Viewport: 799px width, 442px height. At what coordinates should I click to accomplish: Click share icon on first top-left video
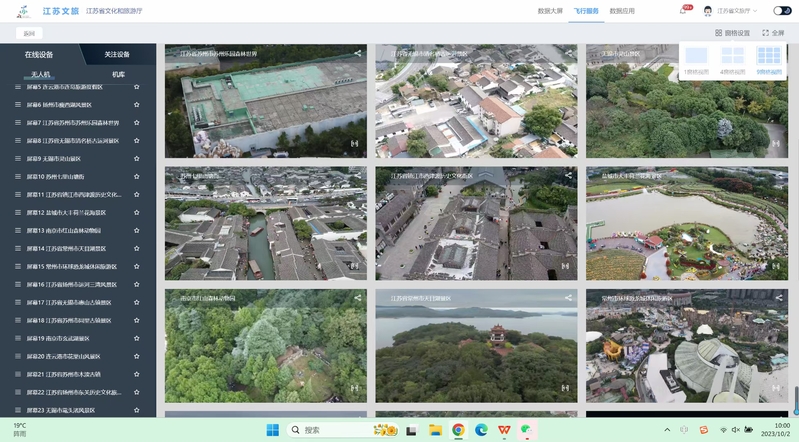click(x=358, y=53)
